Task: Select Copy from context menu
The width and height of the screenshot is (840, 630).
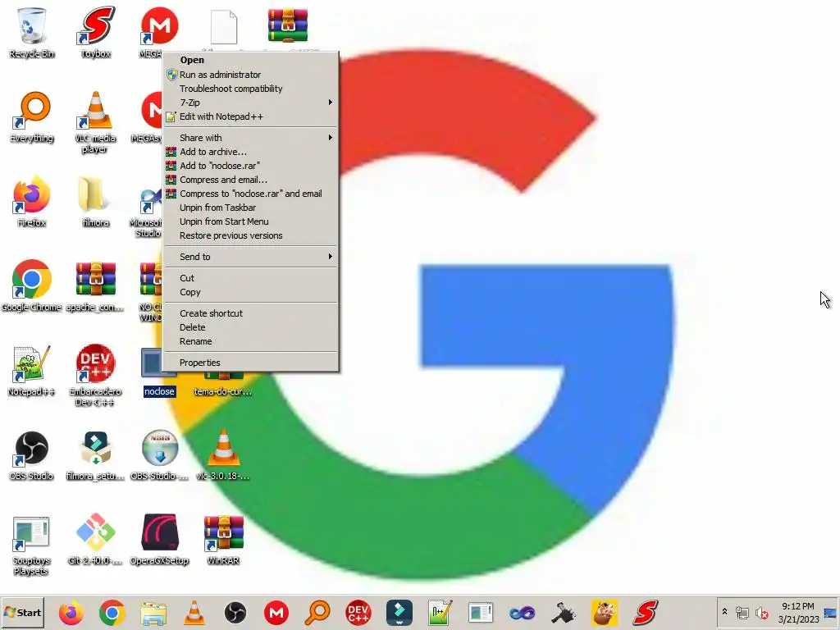Action: click(251, 292)
